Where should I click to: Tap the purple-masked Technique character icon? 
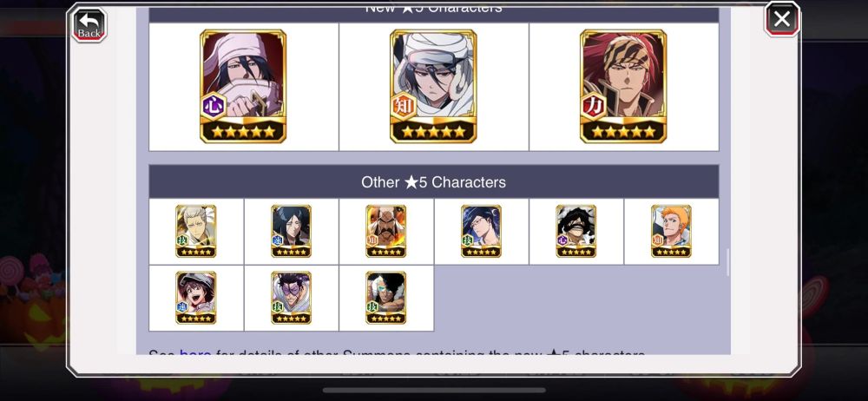coord(291,298)
